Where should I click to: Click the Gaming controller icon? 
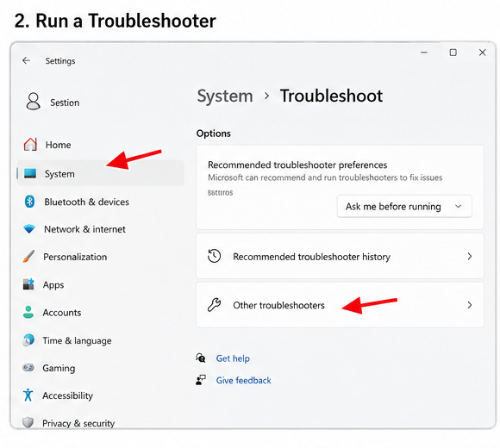pyautogui.click(x=28, y=368)
